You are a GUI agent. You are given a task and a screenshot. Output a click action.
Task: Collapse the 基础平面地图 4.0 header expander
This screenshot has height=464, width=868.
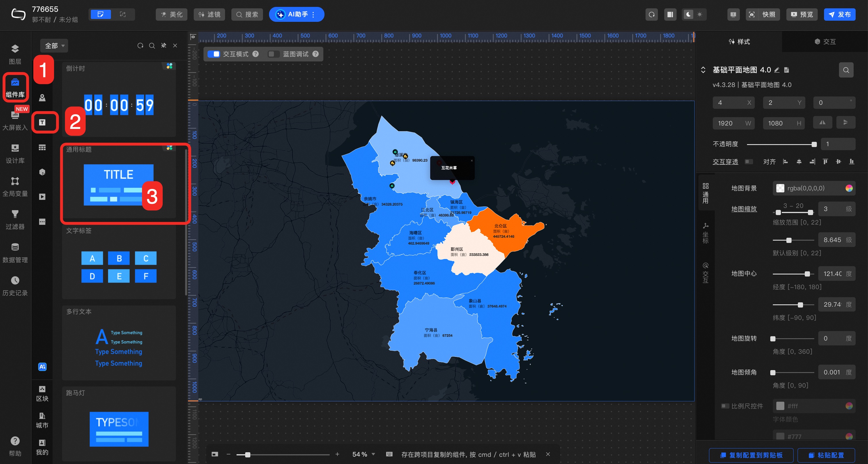coord(703,70)
